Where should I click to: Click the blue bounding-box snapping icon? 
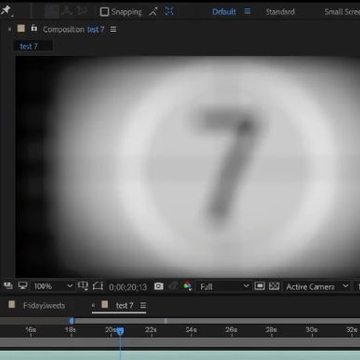[x=169, y=11]
